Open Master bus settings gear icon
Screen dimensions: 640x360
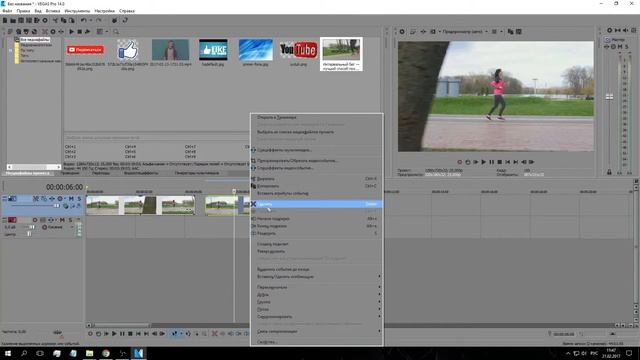pyautogui.click(x=609, y=31)
